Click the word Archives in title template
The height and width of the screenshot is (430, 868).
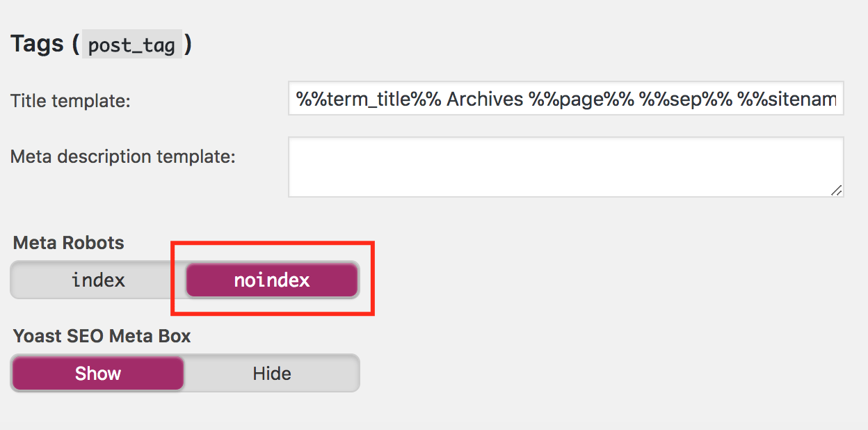(x=485, y=99)
